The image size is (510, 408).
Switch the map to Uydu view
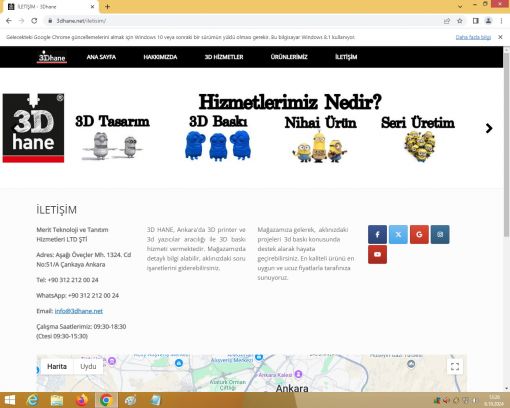coord(88,366)
